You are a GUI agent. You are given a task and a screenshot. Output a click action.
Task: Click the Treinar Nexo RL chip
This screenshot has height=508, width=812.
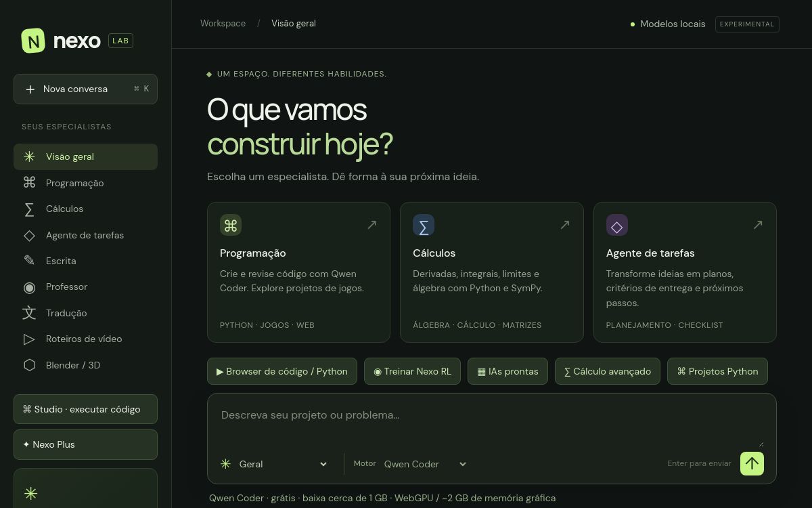click(413, 371)
